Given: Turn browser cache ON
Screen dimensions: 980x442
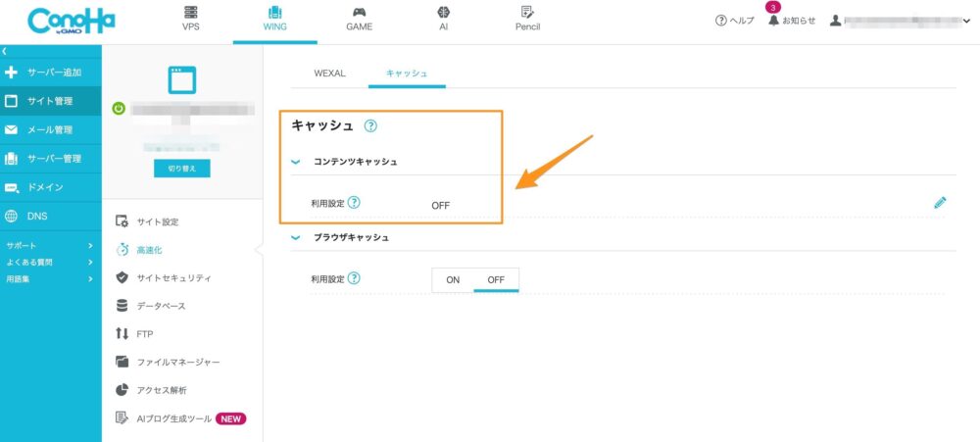Looking at the screenshot, I should pyautogui.click(x=453, y=279).
